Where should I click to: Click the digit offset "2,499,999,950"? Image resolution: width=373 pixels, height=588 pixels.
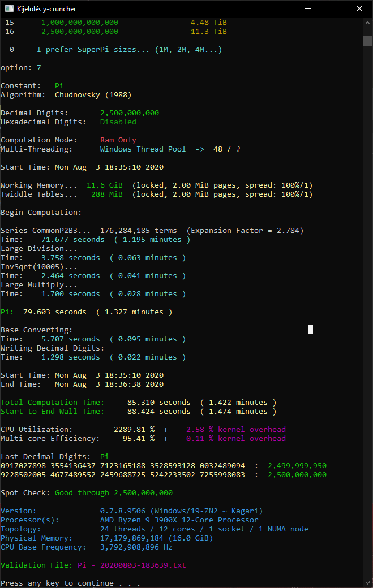297,466
